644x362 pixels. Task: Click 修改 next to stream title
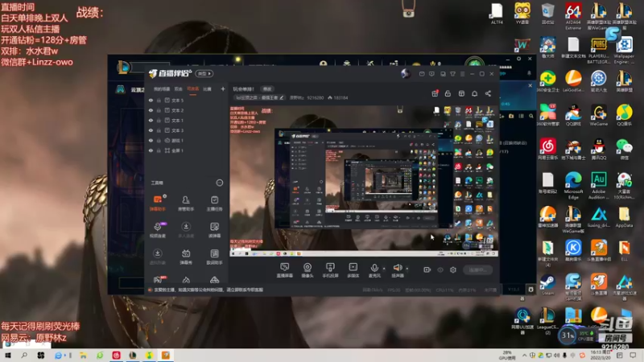pyautogui.click(x=267, y=88)
